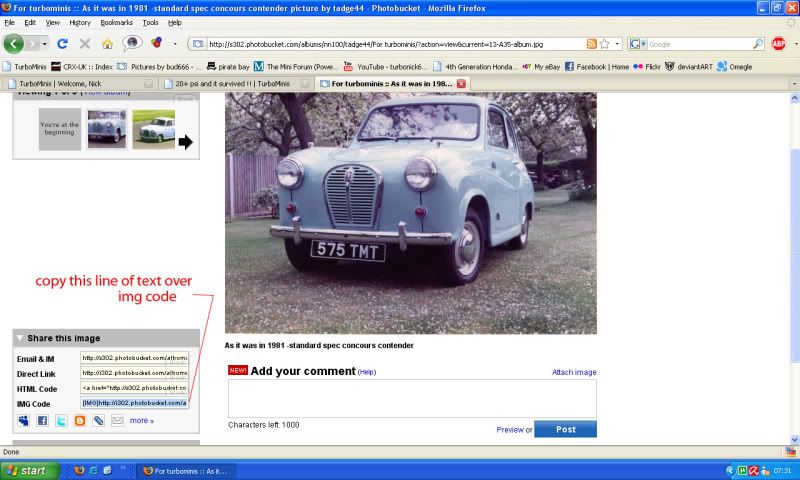This screenshot has width=800, height=480.
Task: Click the HTML Code field
Action: click(x=135, y=388)
